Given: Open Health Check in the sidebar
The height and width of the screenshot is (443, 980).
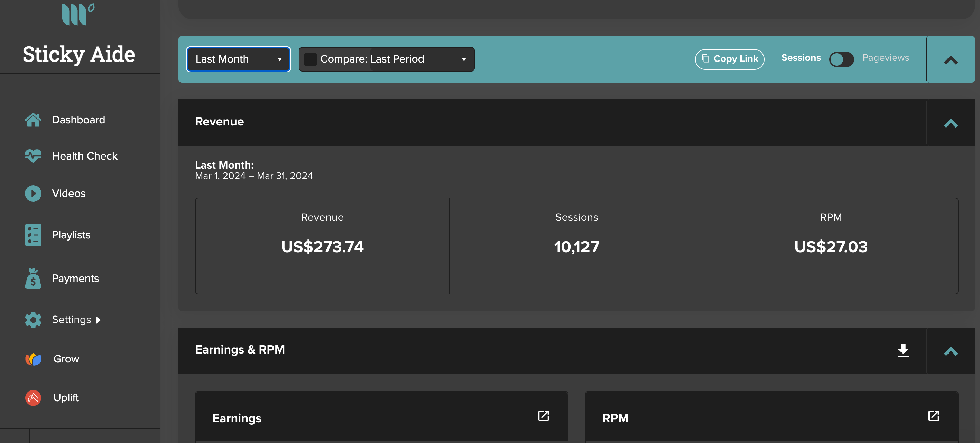Looking at the screenshot, I should (x=84, y=156).
